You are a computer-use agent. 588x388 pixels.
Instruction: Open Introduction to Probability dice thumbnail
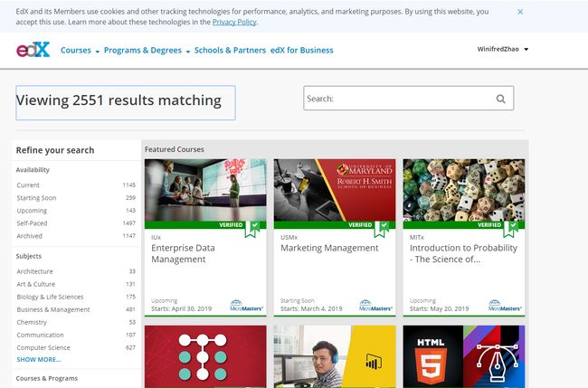(464, 190)
